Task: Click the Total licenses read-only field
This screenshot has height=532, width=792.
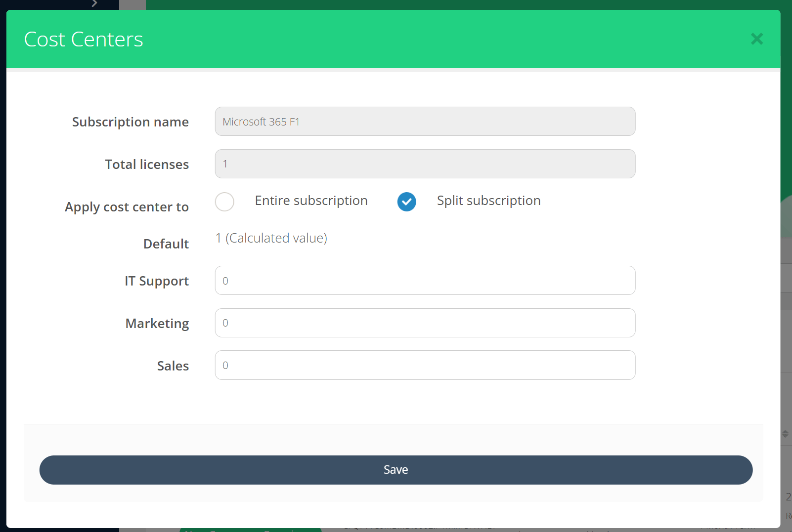Action: point(425,164)
